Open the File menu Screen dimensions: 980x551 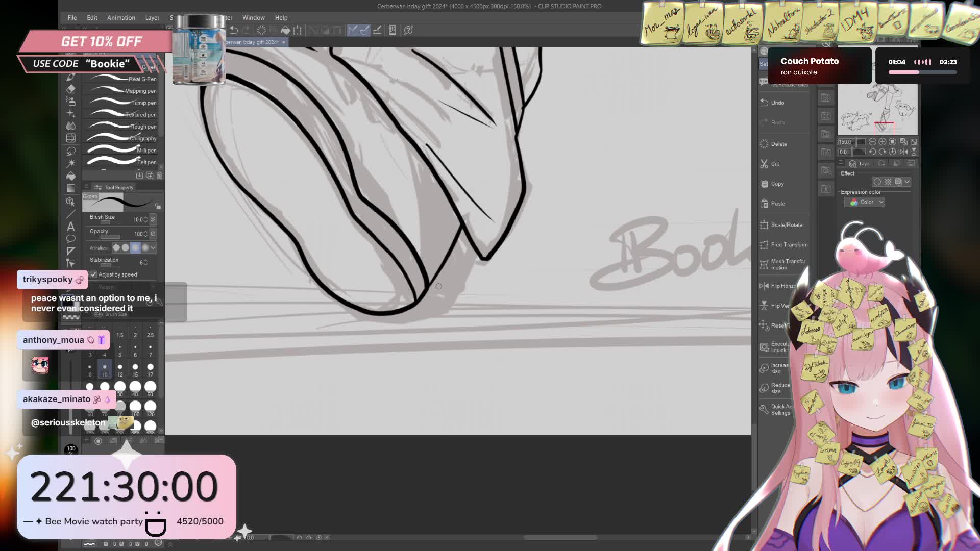(x=72, y=17)
